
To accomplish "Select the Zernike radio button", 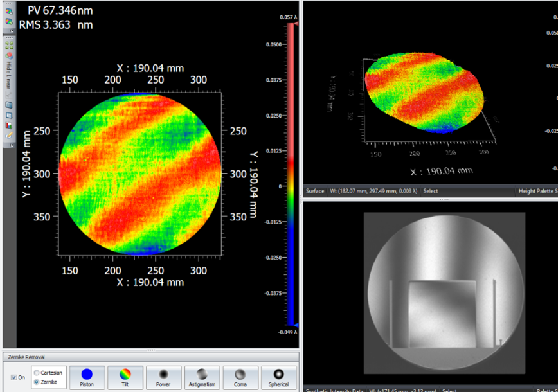I will point(36,382).
